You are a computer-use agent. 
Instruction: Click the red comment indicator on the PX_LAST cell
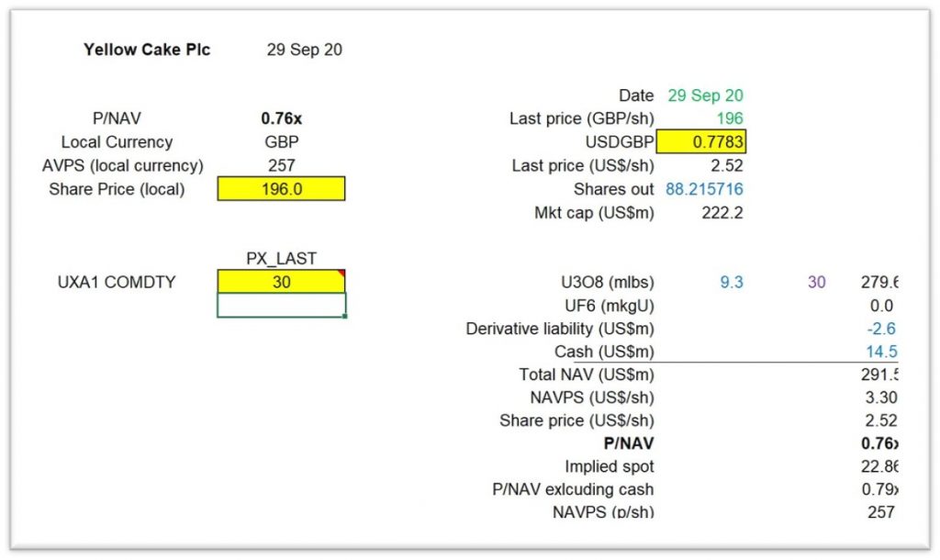(x=341, y=274)
